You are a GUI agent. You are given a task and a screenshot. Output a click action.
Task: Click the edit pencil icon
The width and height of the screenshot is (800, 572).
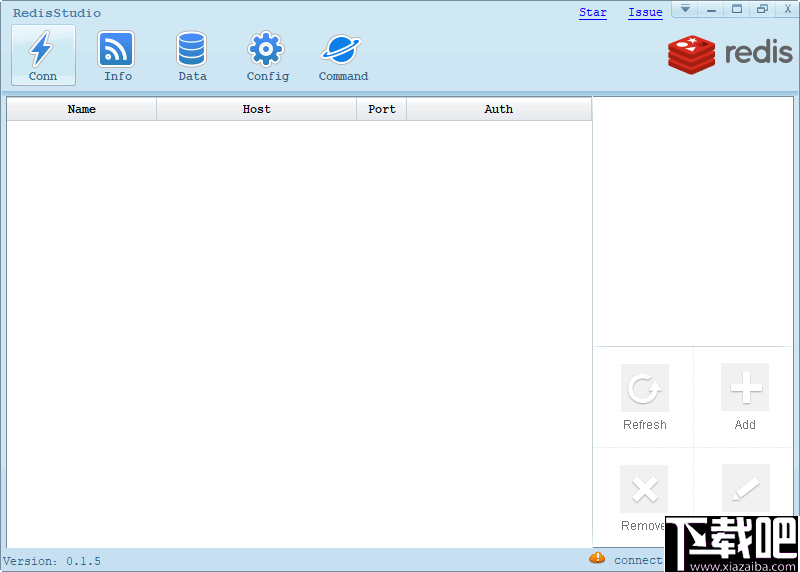click(745, 488)
